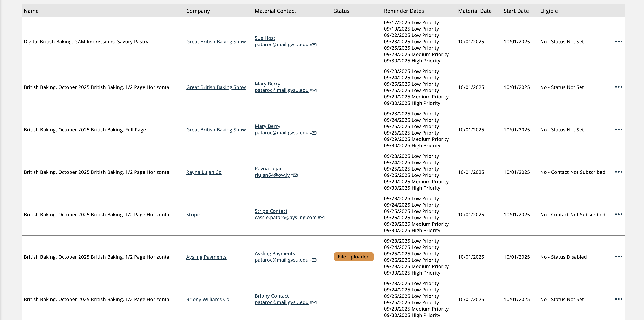Click email icon in Briony Contact row
The image size is (644, 320).
point(313,302)
